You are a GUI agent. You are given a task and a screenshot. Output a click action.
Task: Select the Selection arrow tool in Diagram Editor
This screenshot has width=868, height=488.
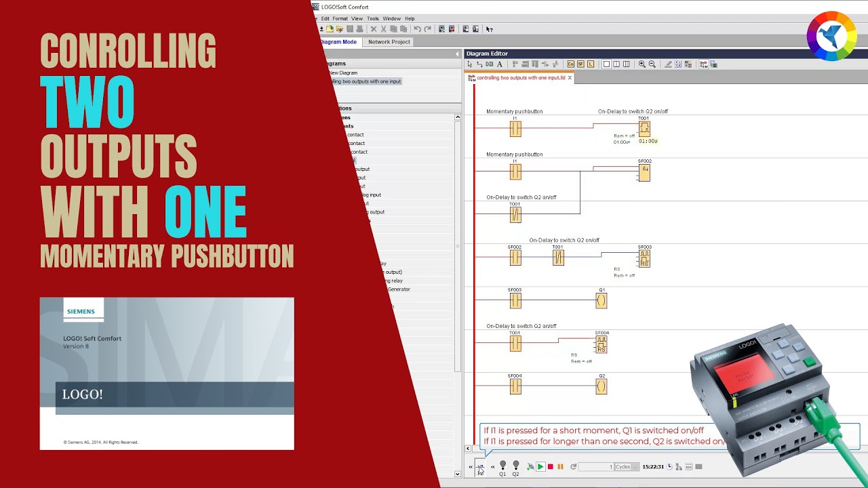point(470,64)
